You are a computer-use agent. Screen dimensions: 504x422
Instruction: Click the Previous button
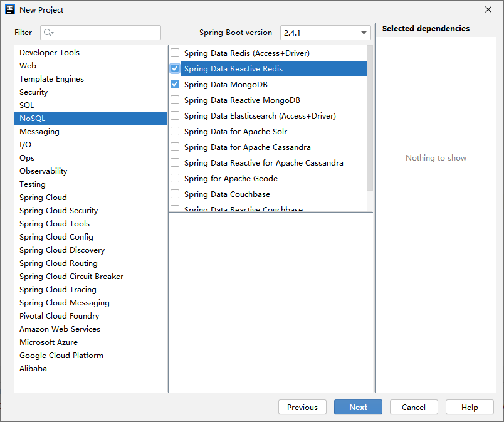click(x=302, y=407)
